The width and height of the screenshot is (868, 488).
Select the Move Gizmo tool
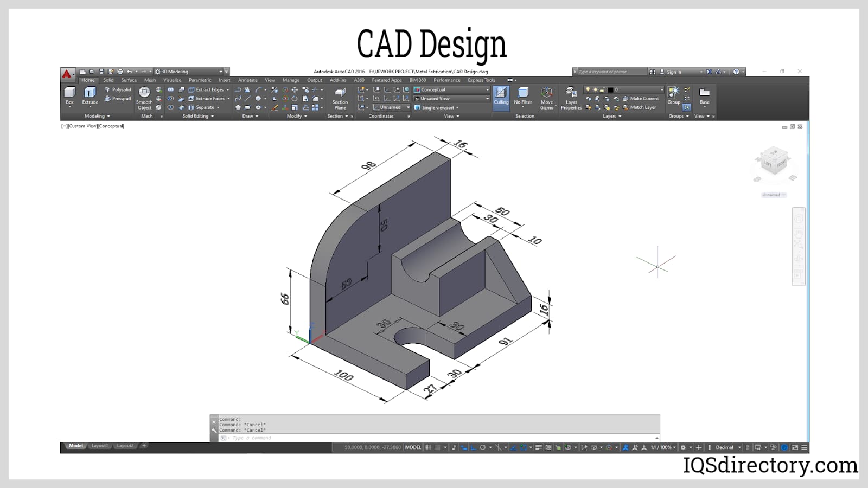point(547,98)
